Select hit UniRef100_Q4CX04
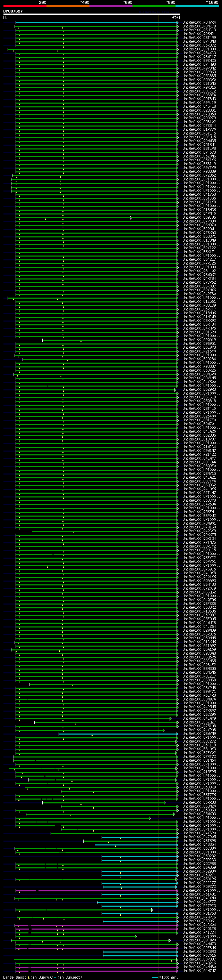This screenshot has height=980, width=222. pos(199,925)
